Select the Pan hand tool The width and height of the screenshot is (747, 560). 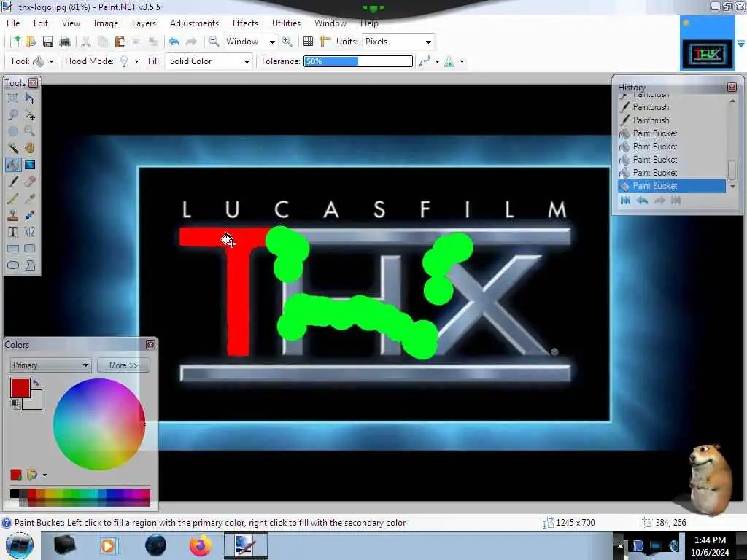[x=30, y=148]
